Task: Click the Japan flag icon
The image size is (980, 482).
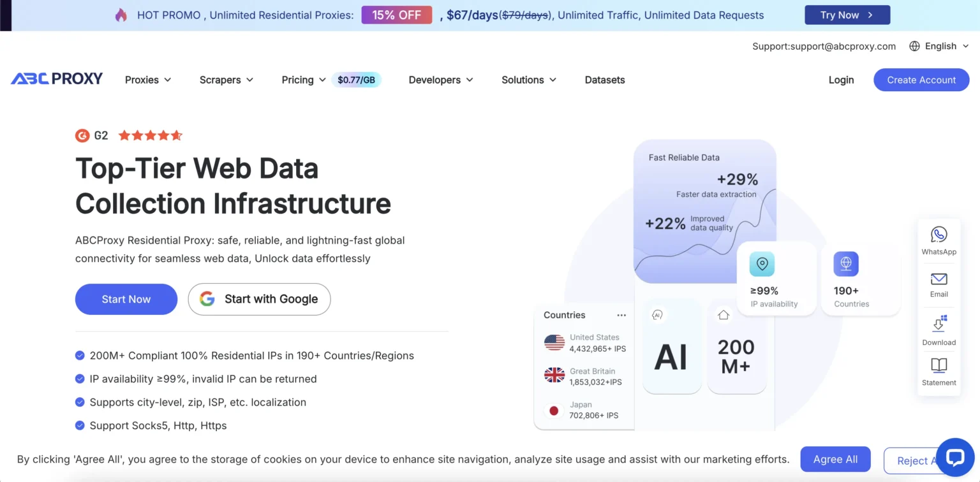Action: tap(553, 411)
